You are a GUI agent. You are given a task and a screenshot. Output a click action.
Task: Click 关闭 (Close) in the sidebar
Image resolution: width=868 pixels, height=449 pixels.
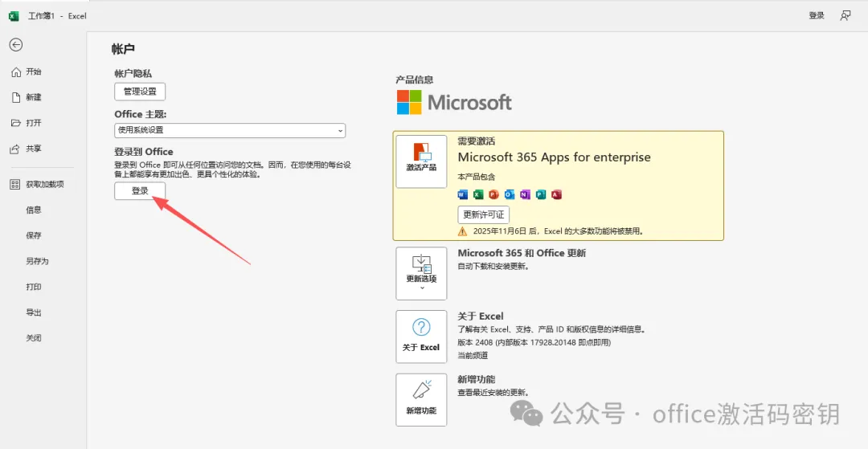[34, 338]
